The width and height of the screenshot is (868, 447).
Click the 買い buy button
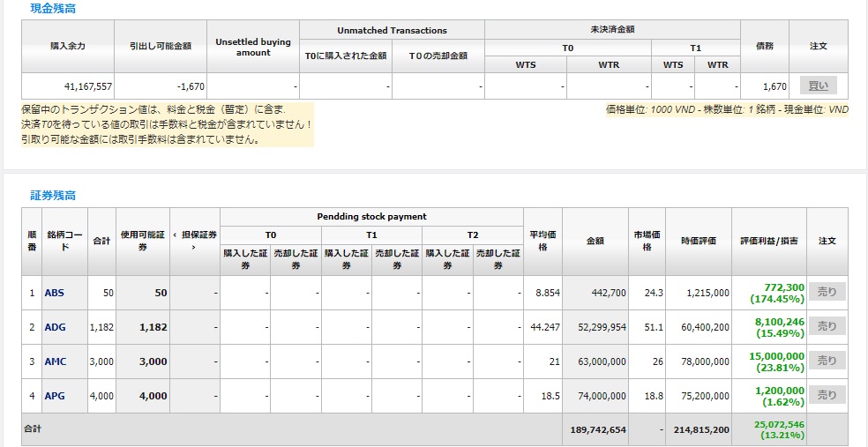tap(818, 86)
